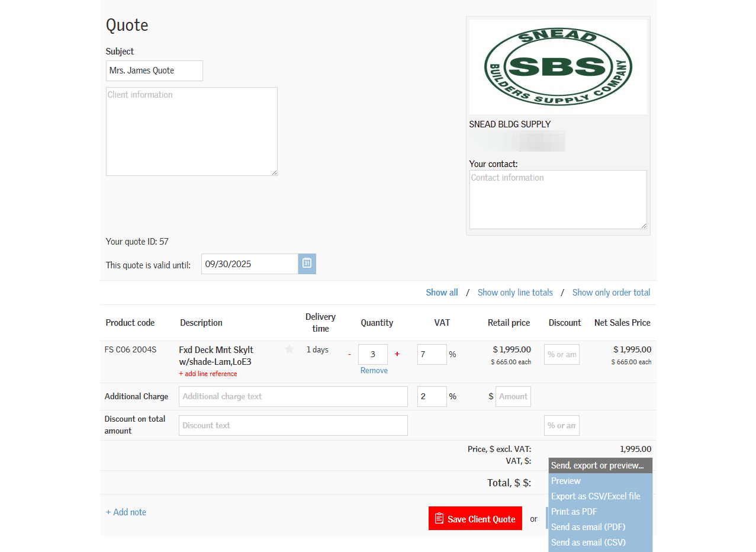756x552 pixels.
Task: Edit the quote valid until date field
Action: point(250,264)
